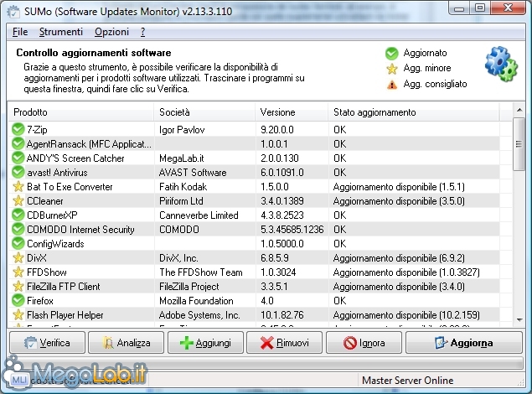Select the CCleaner product row
The width and height of the screenshot is (532, 394).
tap(254, 201)
